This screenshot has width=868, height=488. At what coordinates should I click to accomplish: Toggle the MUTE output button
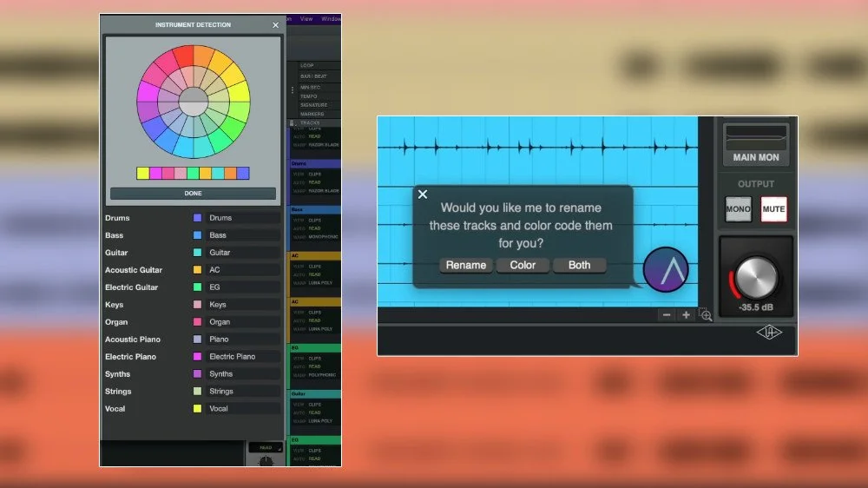click(x=773, y=209)
